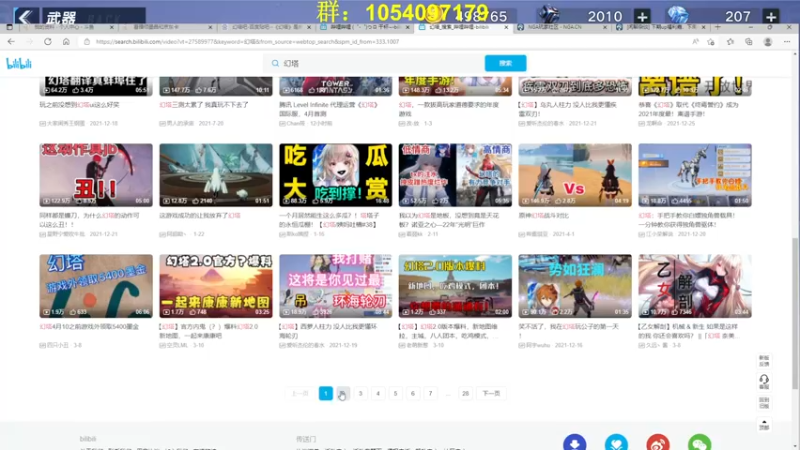This screenshot has width=800, height=450.
Task: Open the 幻塔2.0官方?爆料 video thumbnail
Action: coord(216,286)
